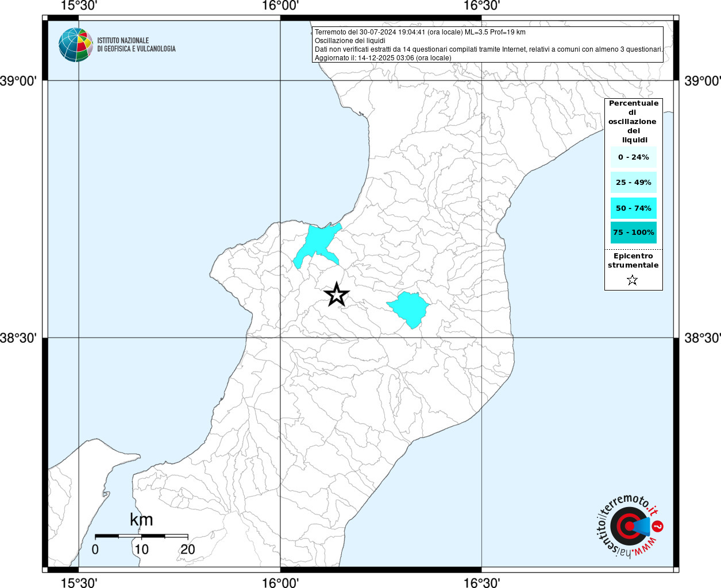Select the 0 - 24% legend swatch

pyautogui.click(x=634, y=157)
